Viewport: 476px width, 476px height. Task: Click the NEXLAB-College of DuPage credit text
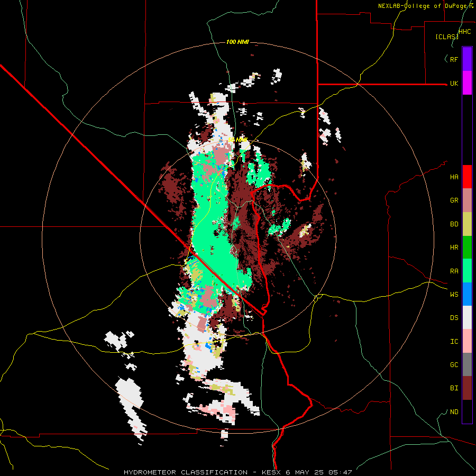point(426,6)
